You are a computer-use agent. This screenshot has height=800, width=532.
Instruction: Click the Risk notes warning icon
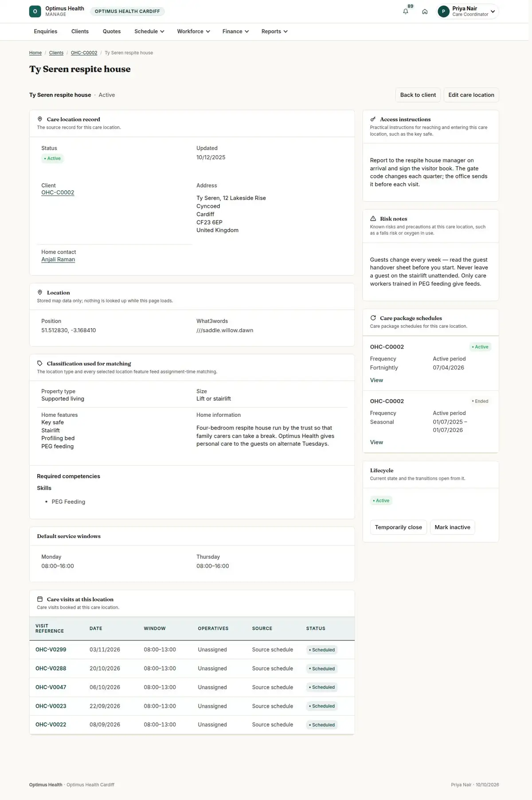tap(373, 219)
